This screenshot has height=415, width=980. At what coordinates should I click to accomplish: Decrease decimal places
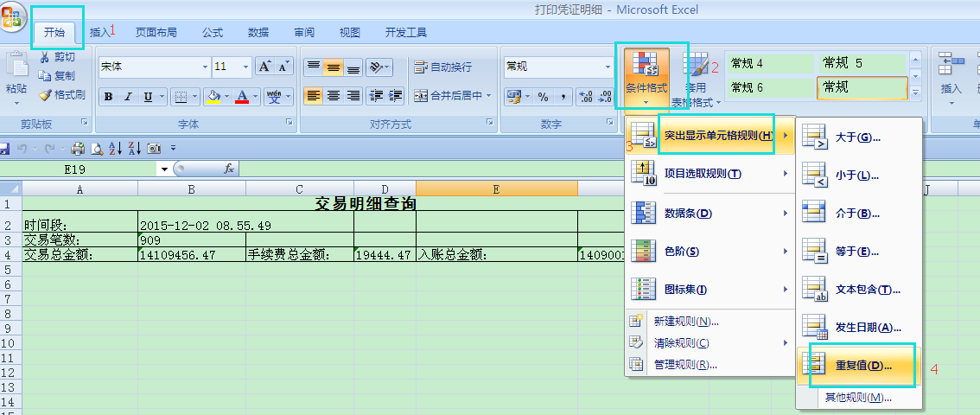click(605, 96)
